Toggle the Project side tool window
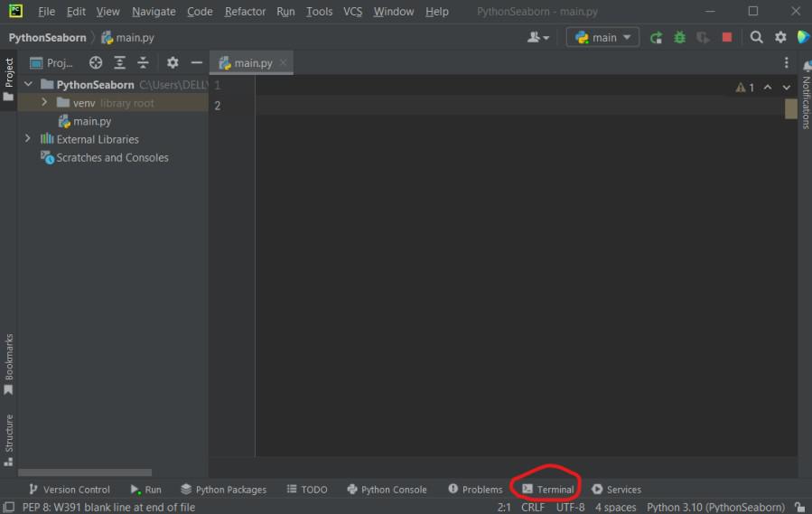The image size is (812, 514). coord(9,79)
